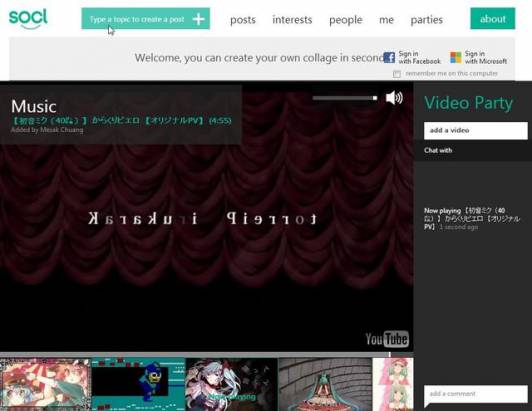This screenshot has width=532, height=411.
Task: Adjust the volume slider
Action: point(345,98)
